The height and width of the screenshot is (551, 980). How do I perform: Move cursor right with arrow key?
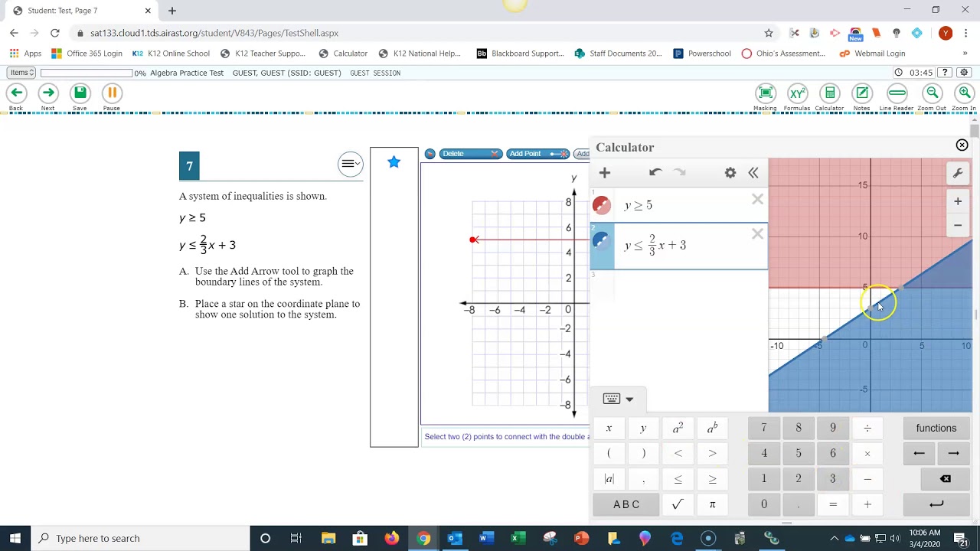953,454
